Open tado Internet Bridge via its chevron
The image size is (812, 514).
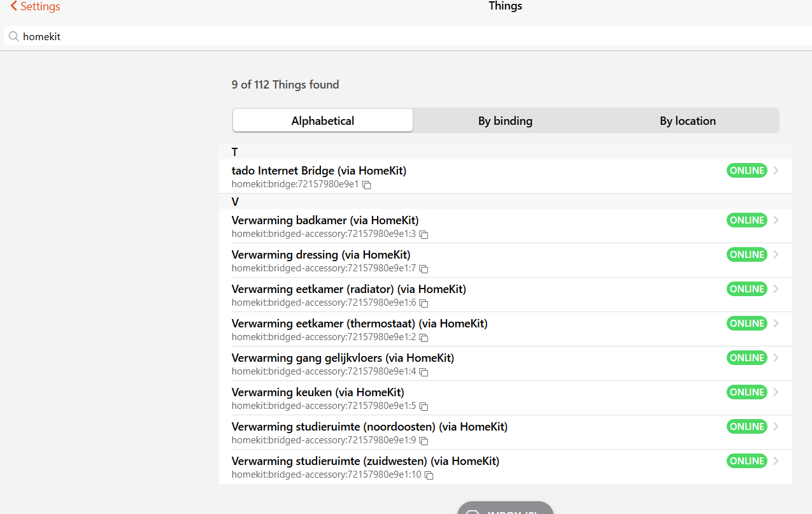pos(776,171)
